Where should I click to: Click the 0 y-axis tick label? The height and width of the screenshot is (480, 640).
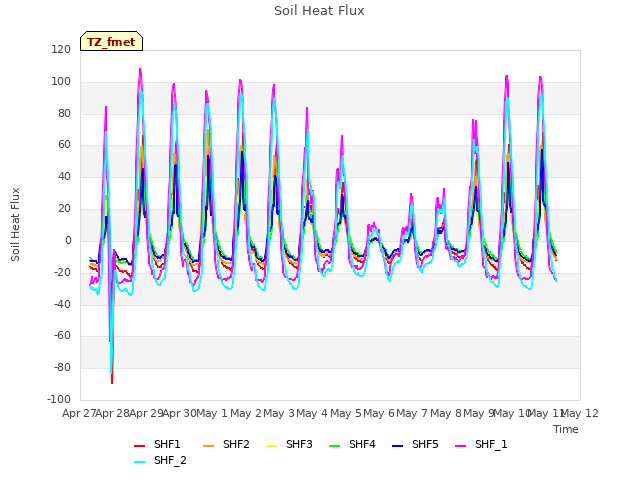point(68,240)
